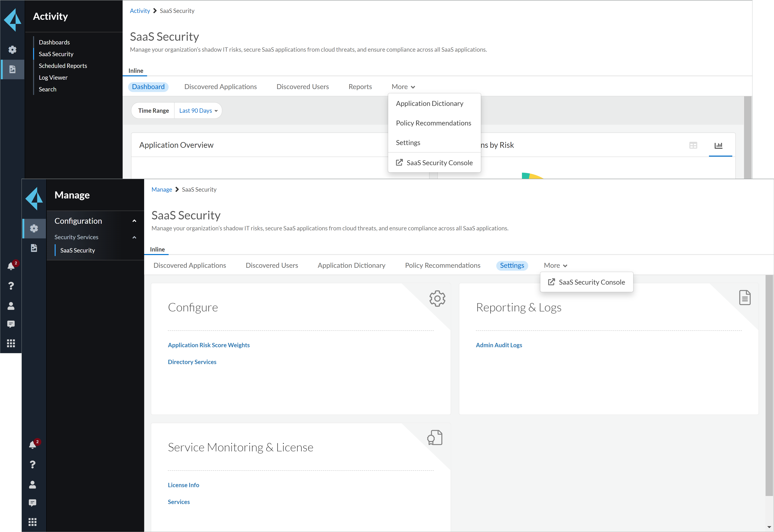Open user profile icon in Manage sidebar

32,484
